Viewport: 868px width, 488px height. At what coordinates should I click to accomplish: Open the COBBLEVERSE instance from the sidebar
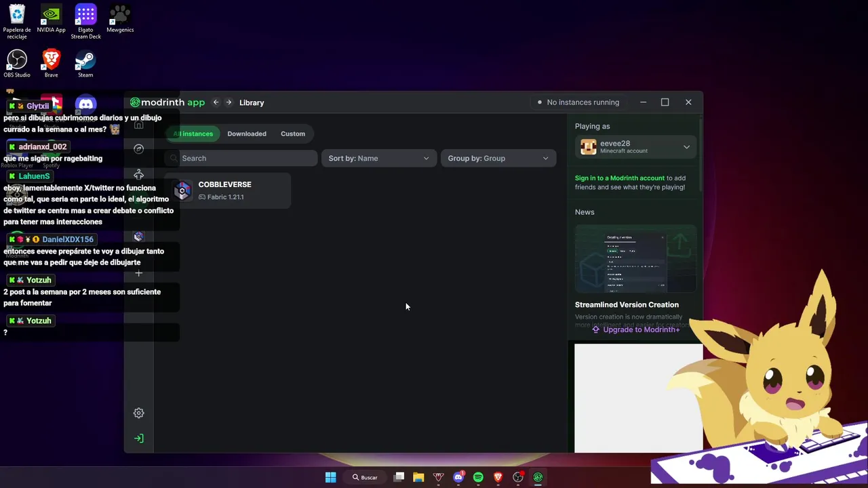(138, 237)
